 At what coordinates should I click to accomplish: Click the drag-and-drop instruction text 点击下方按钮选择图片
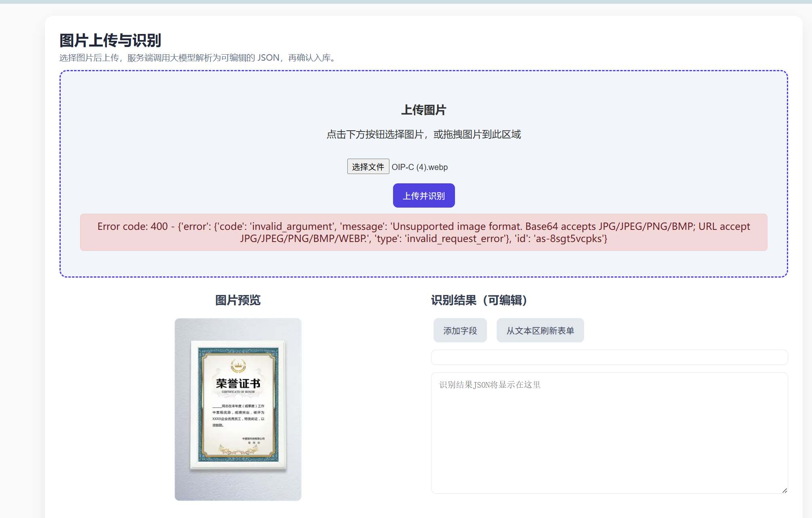coord(423,134)
